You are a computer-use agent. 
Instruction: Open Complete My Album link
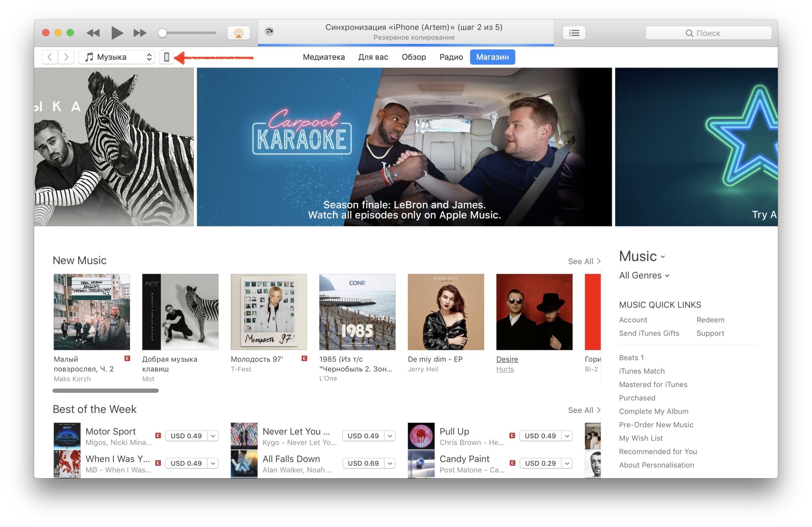coord(654,411)
